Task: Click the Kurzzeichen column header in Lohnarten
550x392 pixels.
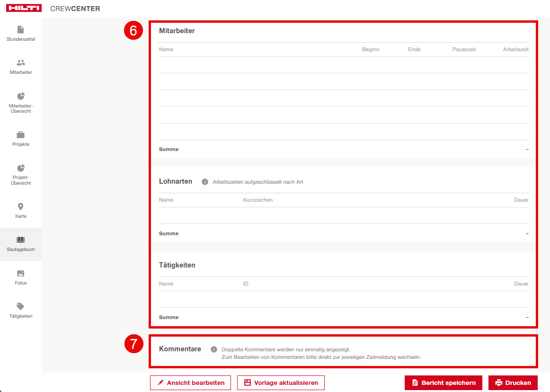Action: point(257,200)
